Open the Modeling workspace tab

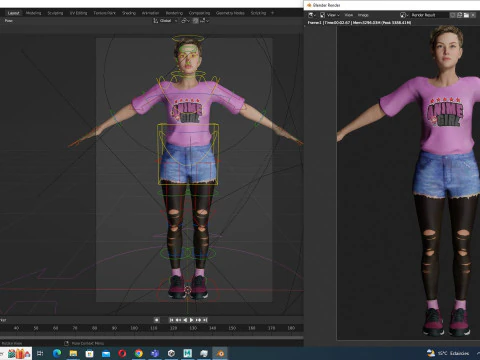pyautogui.click(x=33, y=13)
